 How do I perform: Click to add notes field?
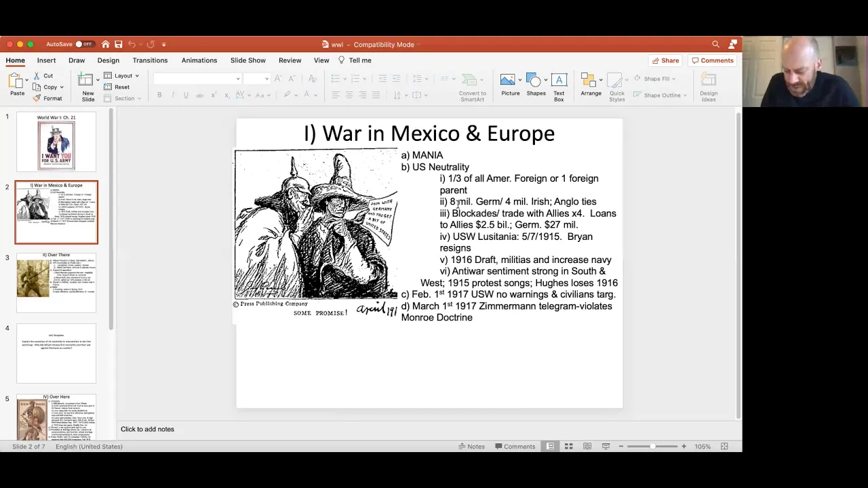147,429
